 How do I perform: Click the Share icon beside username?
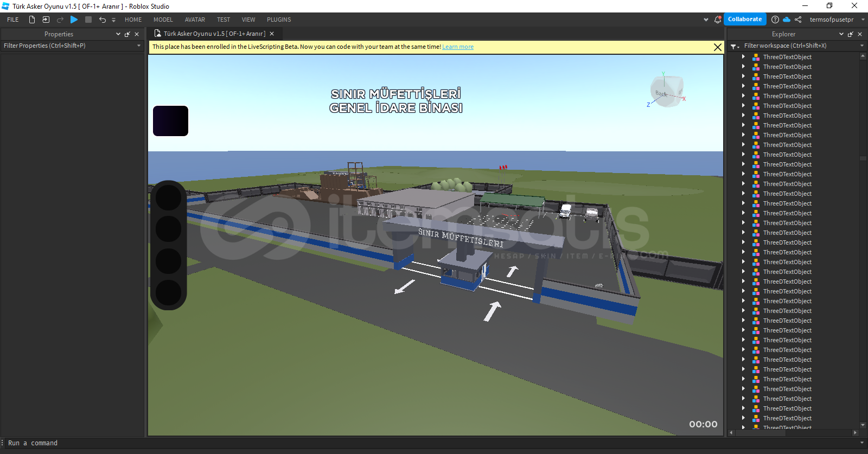[x=798, y=20]
